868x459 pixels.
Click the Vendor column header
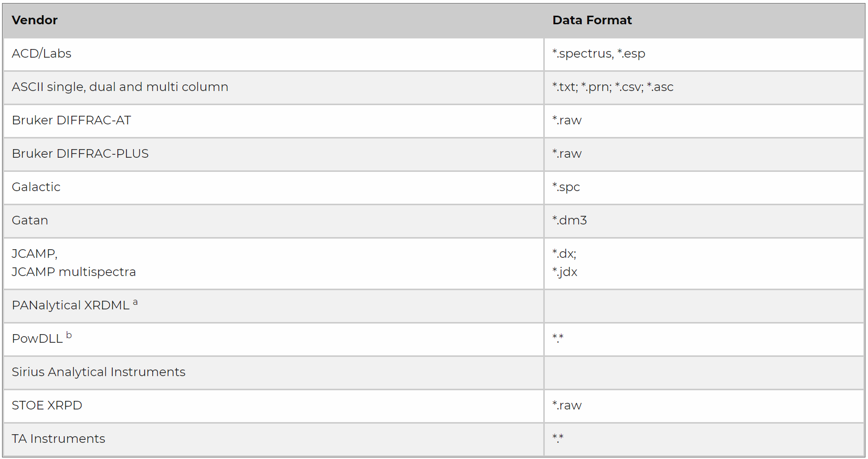34,20
